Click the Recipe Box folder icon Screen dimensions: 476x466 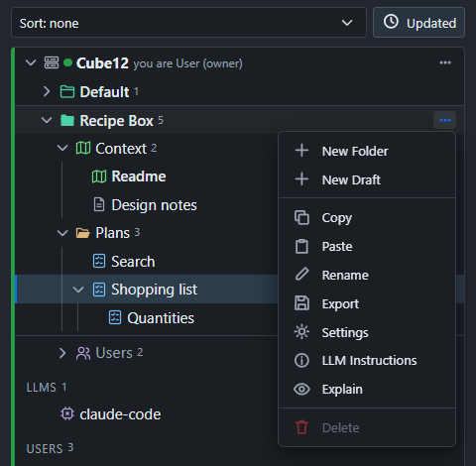point(67,120)
